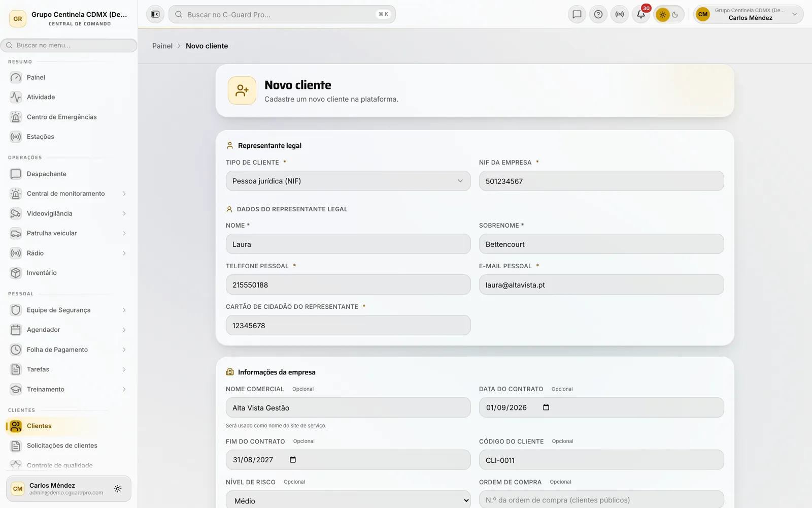812x508 pixels.
Task: Click Solicitações de clientes icon
Action: pyautogui.click(x=16, y=446)
